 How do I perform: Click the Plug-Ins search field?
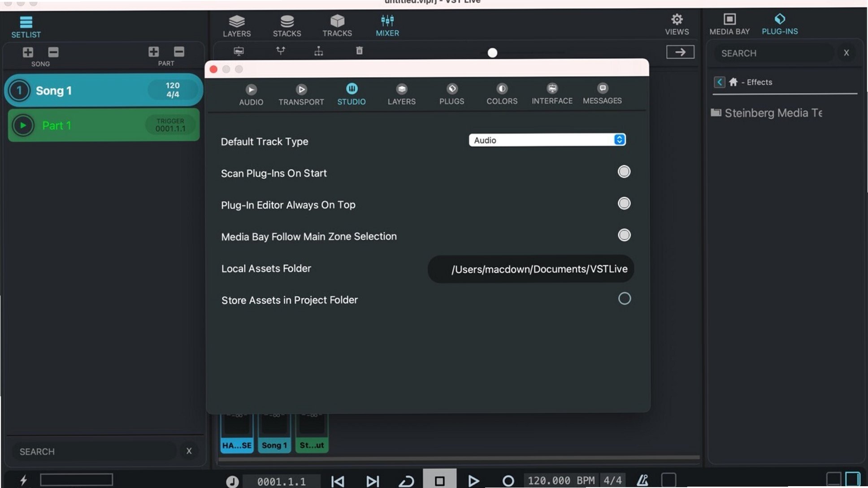pos(773,53)
